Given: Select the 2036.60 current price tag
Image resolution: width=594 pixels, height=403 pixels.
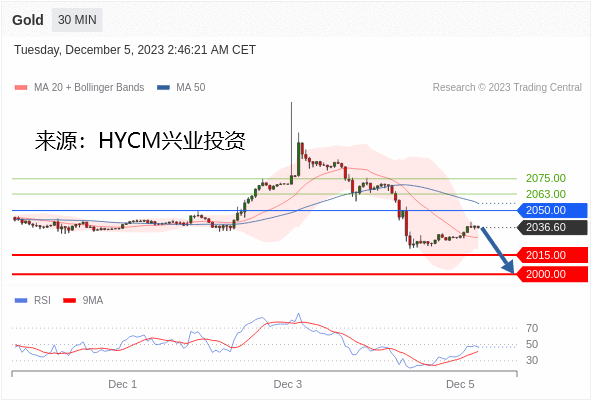Looking at the screenshot, I should coord(553,227).
